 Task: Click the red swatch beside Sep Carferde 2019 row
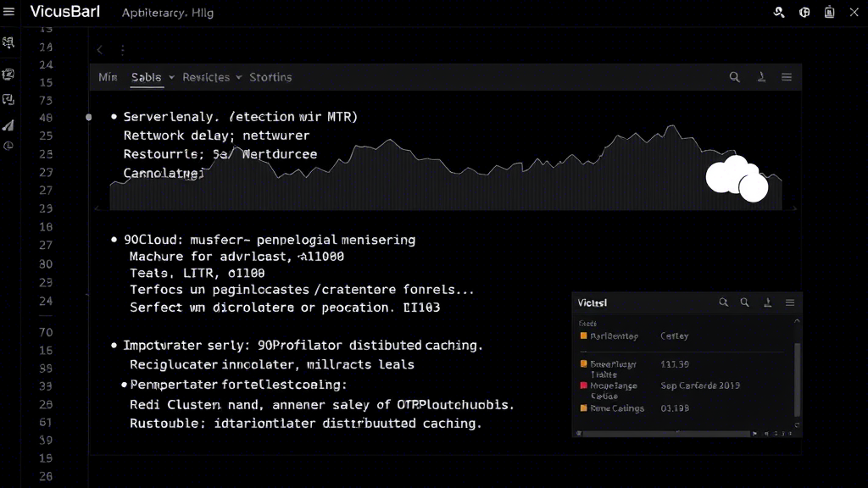click(583, 385)
